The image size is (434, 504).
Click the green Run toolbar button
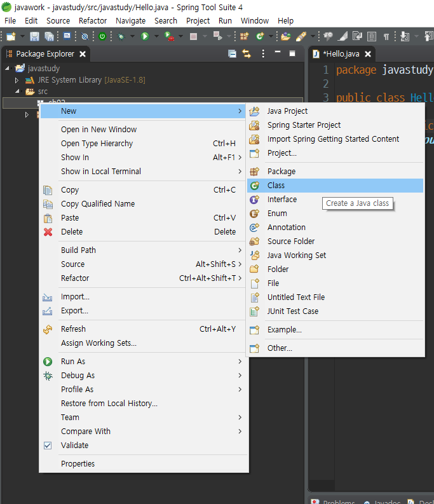coord(145,36)
